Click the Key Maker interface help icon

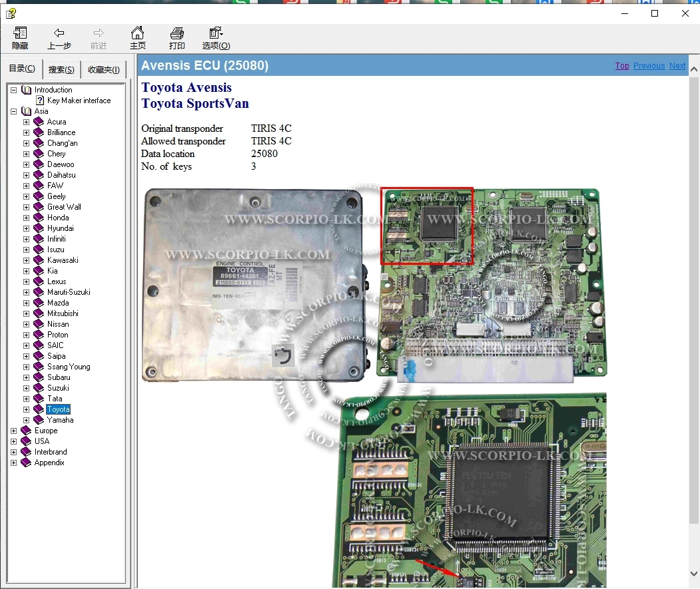40,100
